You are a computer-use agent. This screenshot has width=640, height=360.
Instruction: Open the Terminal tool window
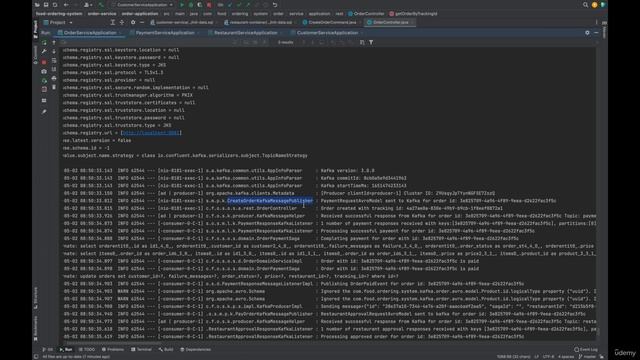[142, 349]
